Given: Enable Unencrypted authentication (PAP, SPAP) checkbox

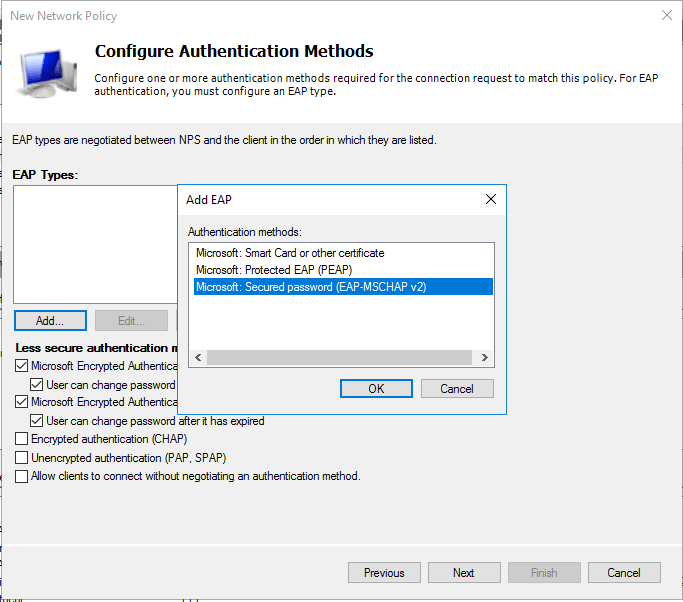Looking at the screenshot, I should (x=21, y=457).
